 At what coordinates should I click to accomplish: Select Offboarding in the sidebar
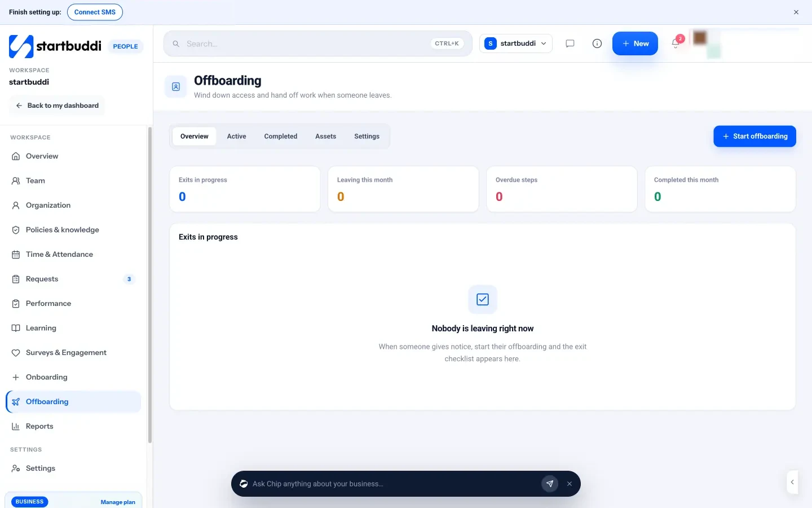[73, 402]
